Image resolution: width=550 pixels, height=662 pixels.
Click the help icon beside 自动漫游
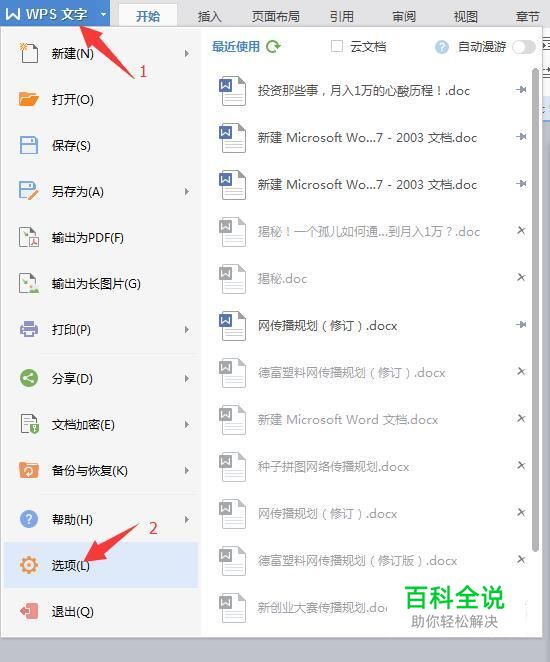442,47
